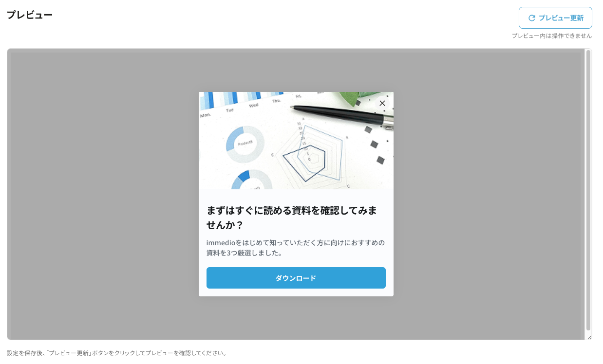
Task: Click the プレビュー更新 button
Action: 555,18
